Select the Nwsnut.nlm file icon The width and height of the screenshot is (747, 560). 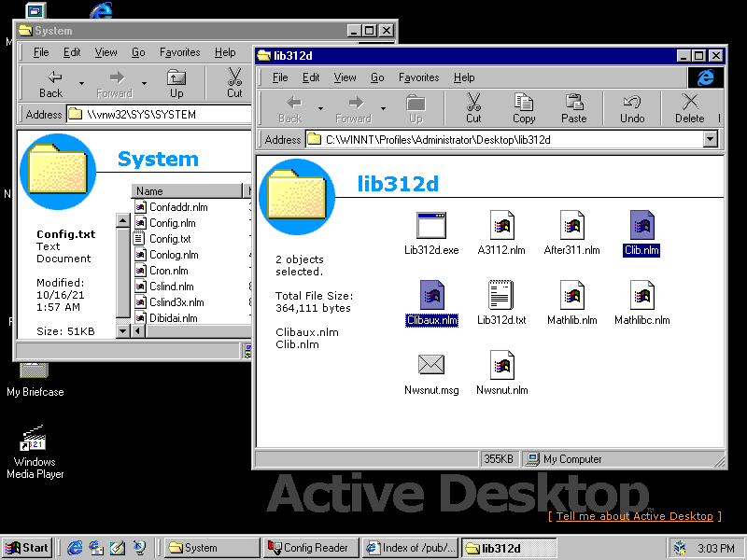pyautogui.click(x=501, y=365)
